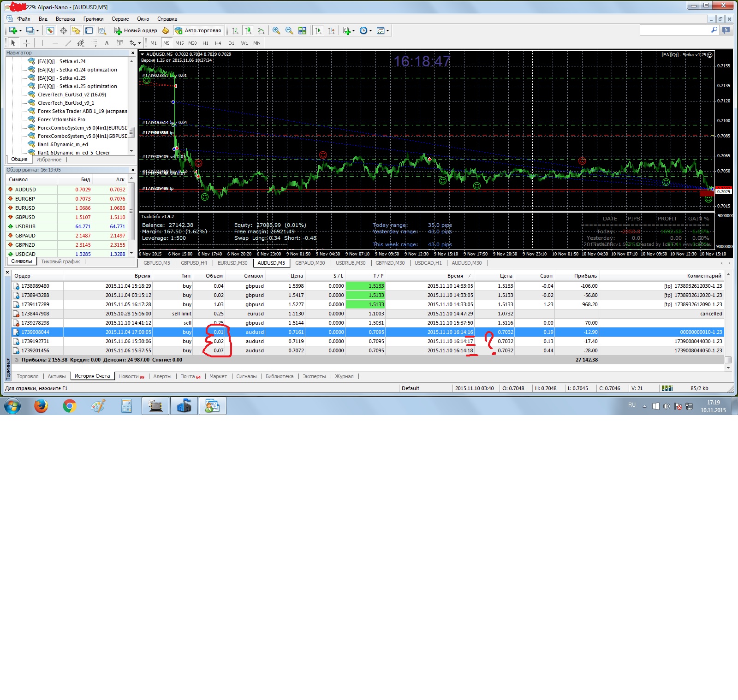Open the Графики menu
The height and width of the screenshot is (700, 738).
[x=93, y=19]
